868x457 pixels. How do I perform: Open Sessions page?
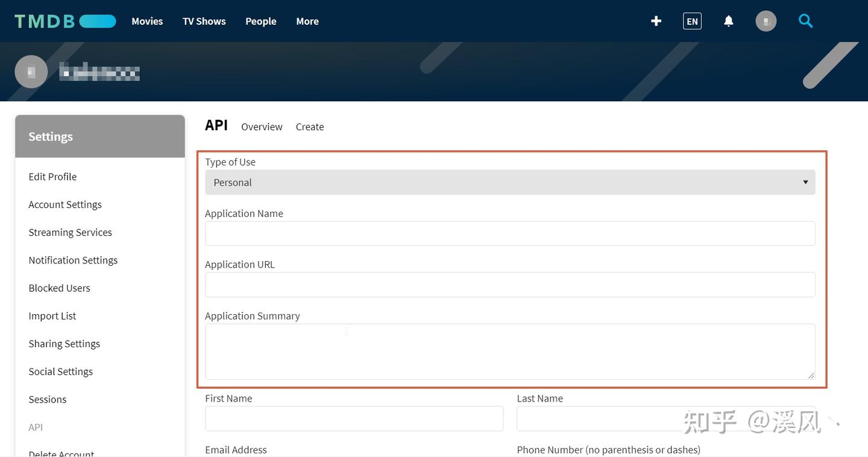click(48, 399)
